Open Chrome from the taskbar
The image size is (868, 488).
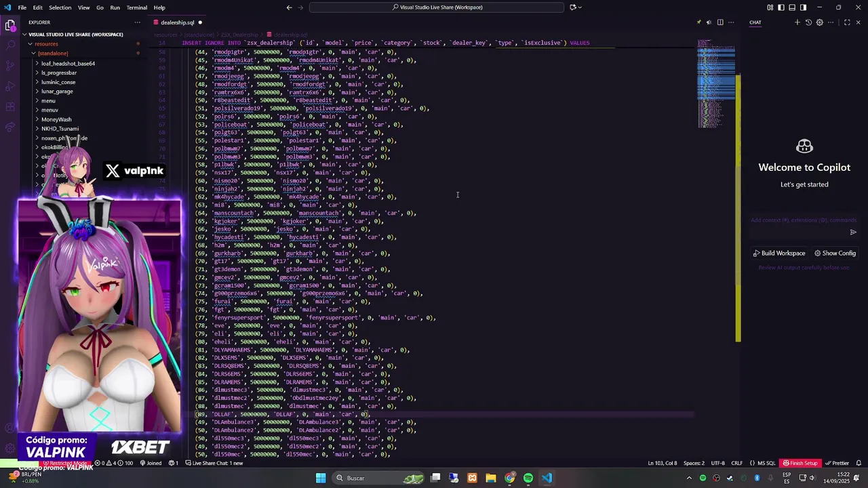pyautogui.click(x=509, y=479)
